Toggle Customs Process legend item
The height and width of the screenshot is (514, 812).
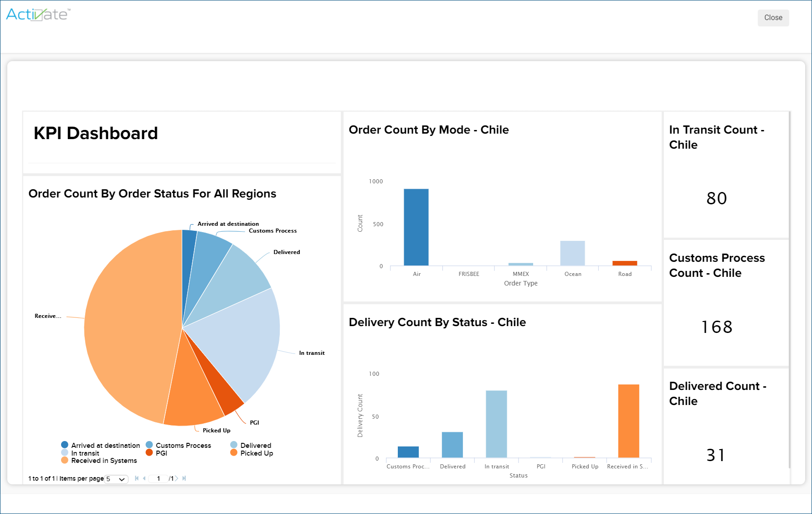179,445
